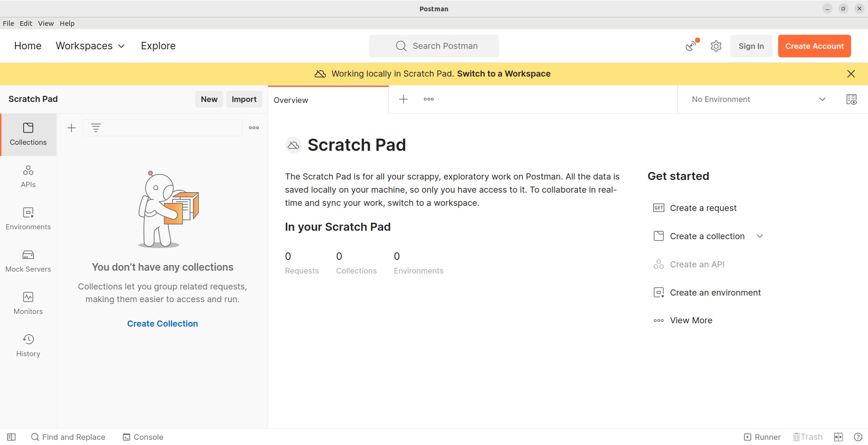Click the Import button
The width and height of the screenshot is (868, 445).
pos(244,99)
